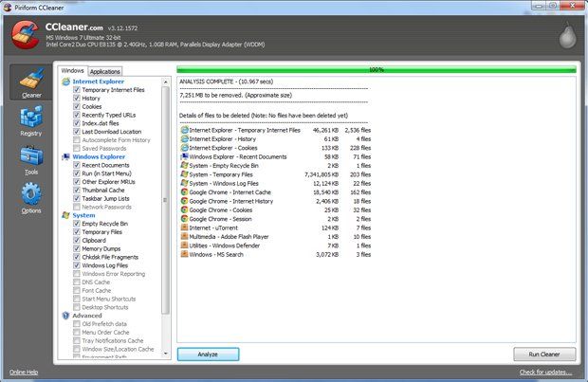
Task: Click the Windows Explorer category icon
Action: click(x=66, y=156)
